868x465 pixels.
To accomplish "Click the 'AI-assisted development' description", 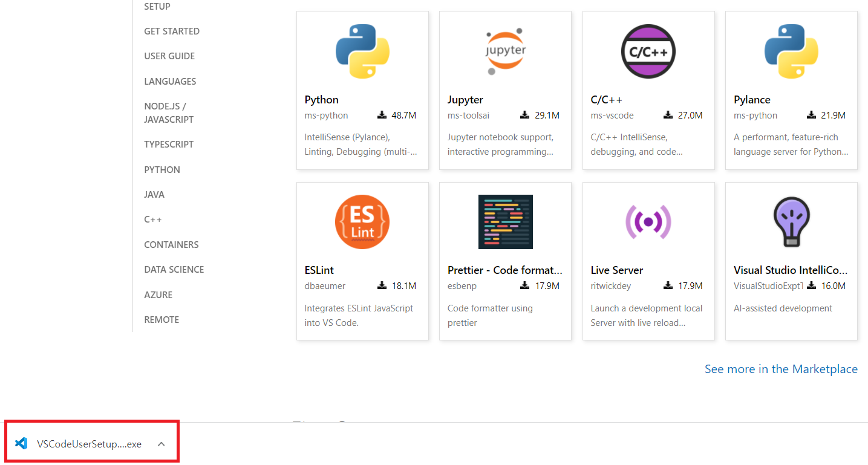I will tap(783, 308).
